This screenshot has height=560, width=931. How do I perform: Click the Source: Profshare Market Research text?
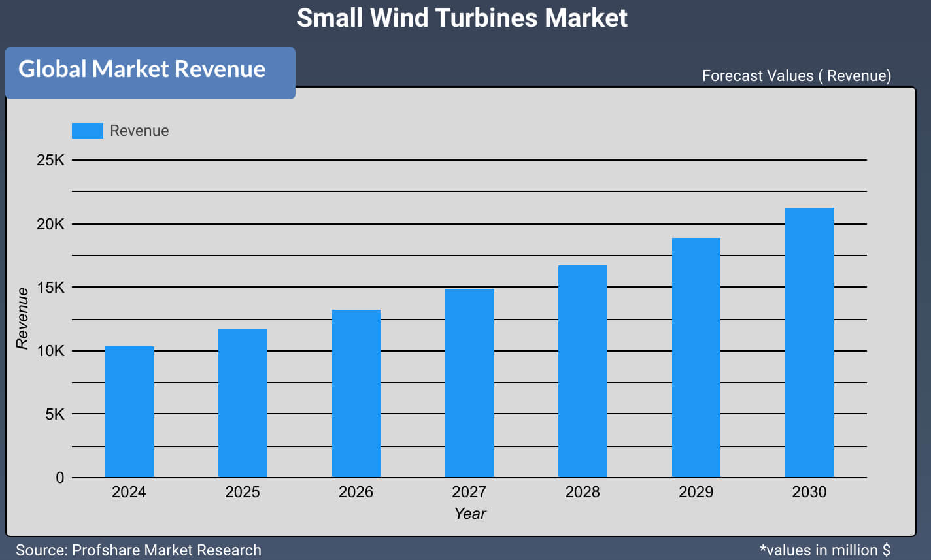139,550
